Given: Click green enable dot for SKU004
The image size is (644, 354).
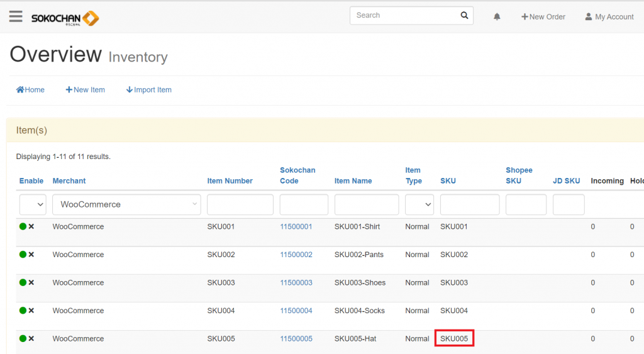Looking at the screenshot, I should (x=23, y=310).
